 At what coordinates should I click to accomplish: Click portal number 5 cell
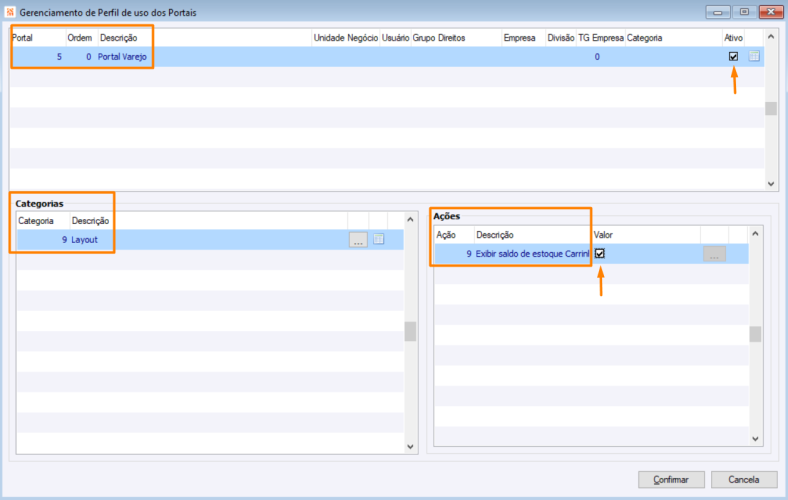[x=39, y=57]
